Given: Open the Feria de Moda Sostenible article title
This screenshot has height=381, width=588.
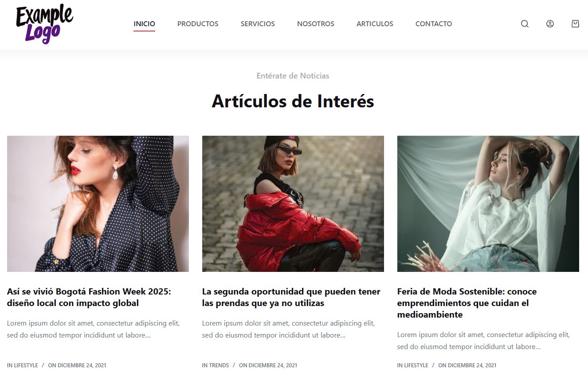Looking at the screenshot, I should pyautogui.click(x=467, y=303).
